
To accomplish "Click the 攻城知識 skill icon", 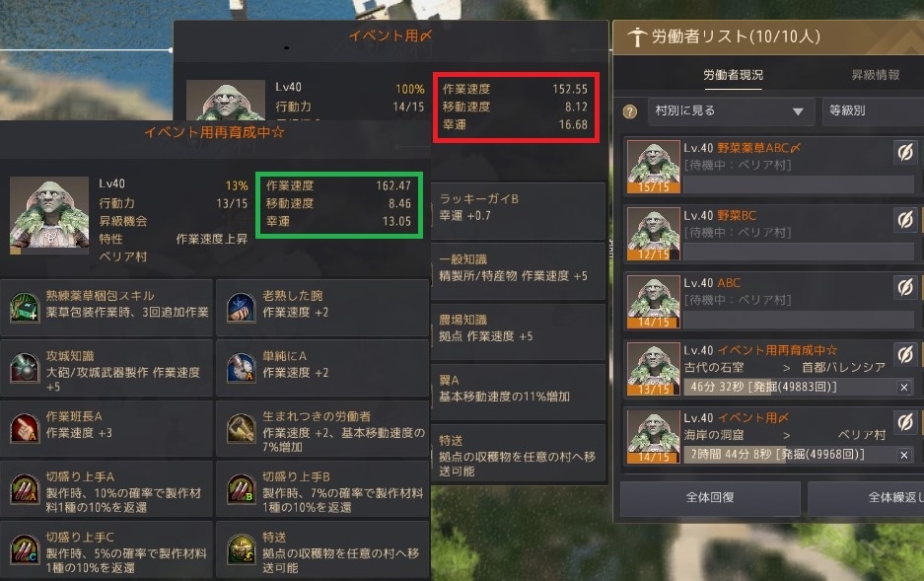I will click(25, 368).
